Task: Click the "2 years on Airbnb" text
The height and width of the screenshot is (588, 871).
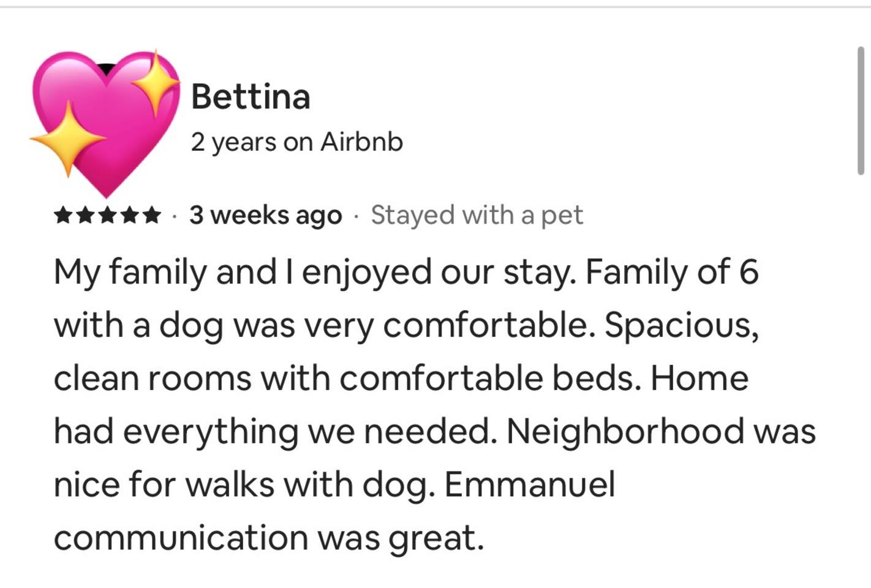Action: tap(296, 142)
